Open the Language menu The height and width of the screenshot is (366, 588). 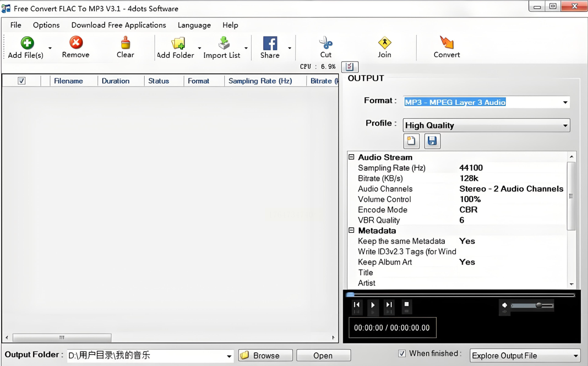194,25
